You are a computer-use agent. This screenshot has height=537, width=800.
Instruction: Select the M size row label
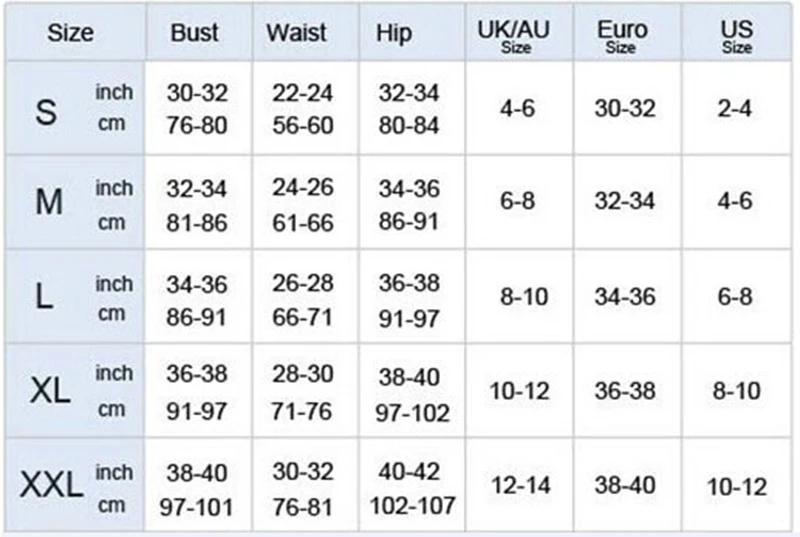point(49,201)
